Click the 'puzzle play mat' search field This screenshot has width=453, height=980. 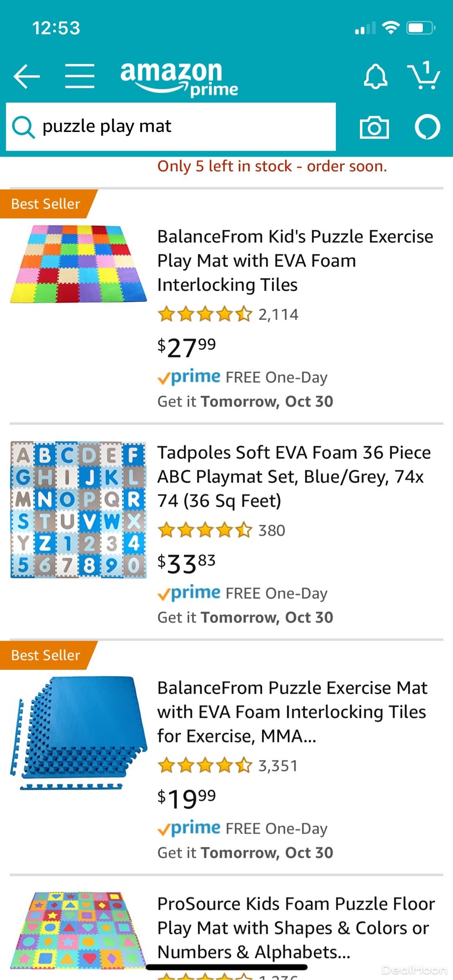pyautogui.click(x=185, y=127)
